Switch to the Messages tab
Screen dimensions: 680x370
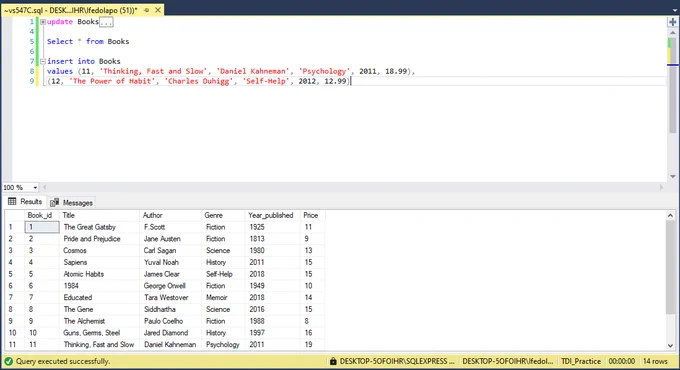(x=72, y=203)
